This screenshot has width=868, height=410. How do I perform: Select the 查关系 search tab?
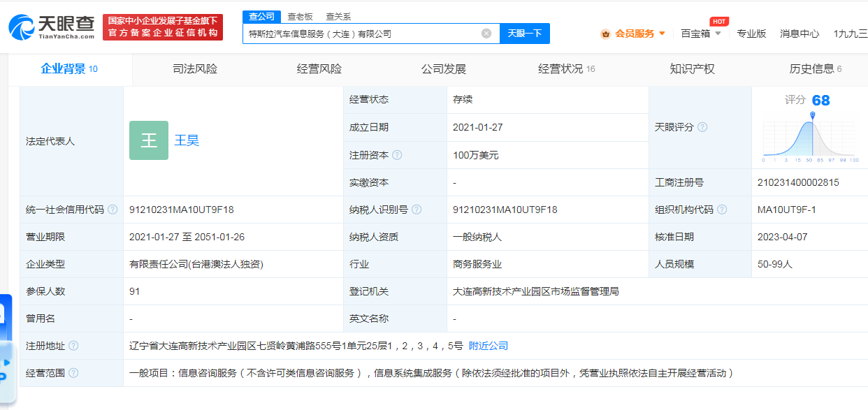click(x=338, y=17)
